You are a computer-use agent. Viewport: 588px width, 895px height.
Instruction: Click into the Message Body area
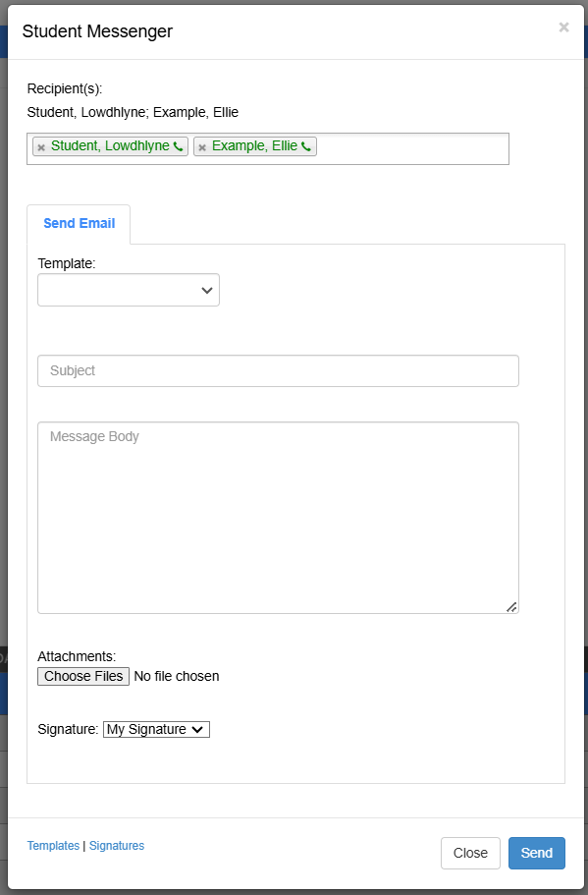pyautogui.click(x=278, y=511)
